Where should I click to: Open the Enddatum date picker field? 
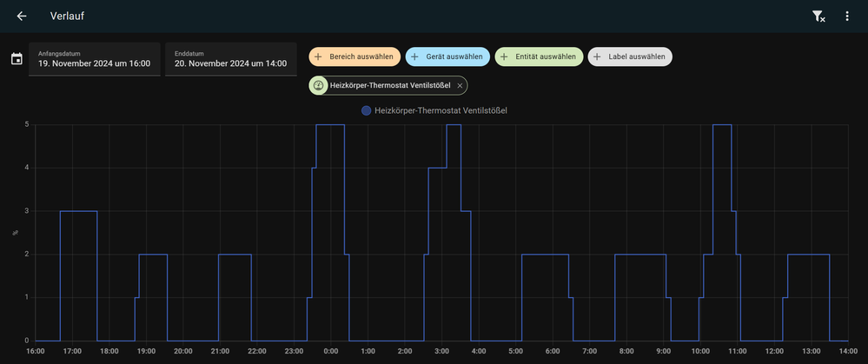[x=230, y=59]
